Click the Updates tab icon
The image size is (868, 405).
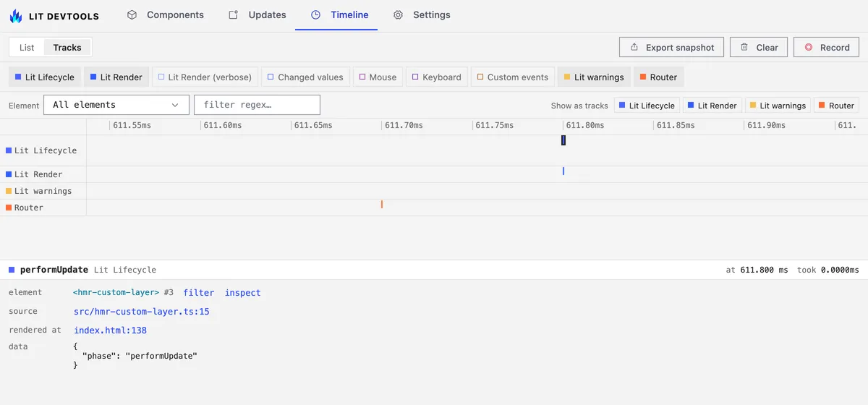click(233, 14)
